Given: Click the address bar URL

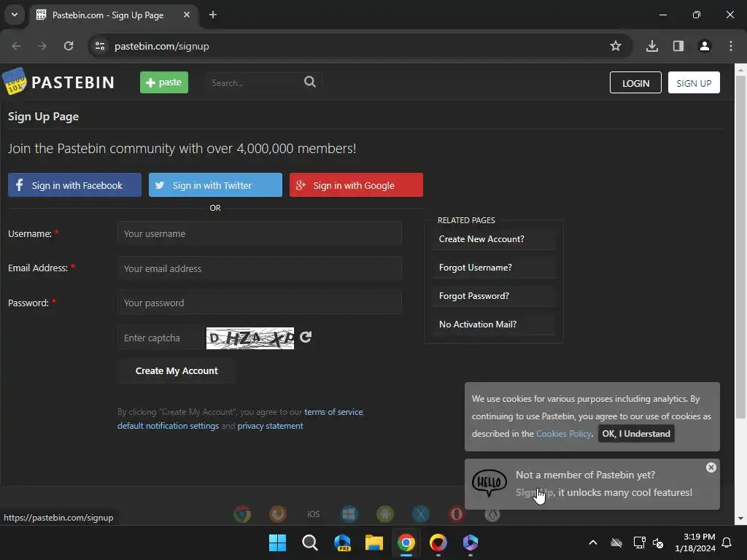Looking at the screenshot, I should click(x=161, y=46).
